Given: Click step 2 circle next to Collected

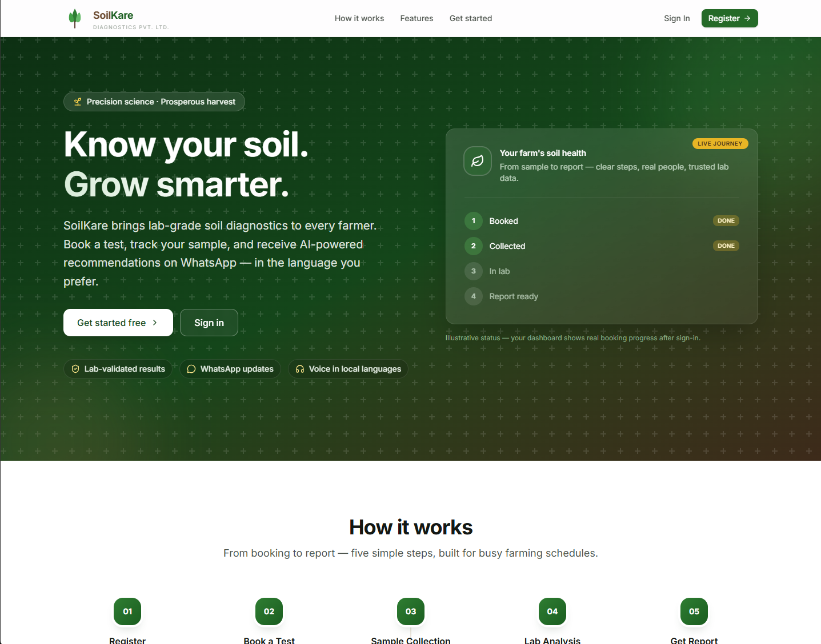Looking at the screenshot, I should coord(474,246).
